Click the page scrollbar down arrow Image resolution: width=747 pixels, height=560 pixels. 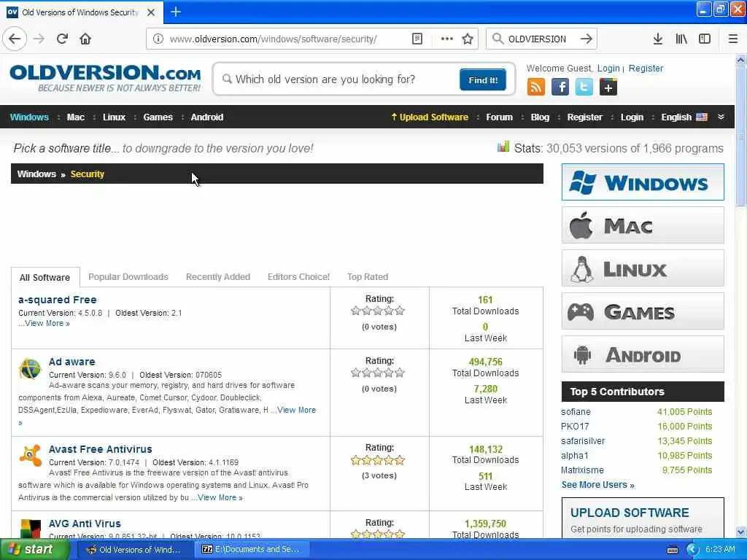[740, 532]
